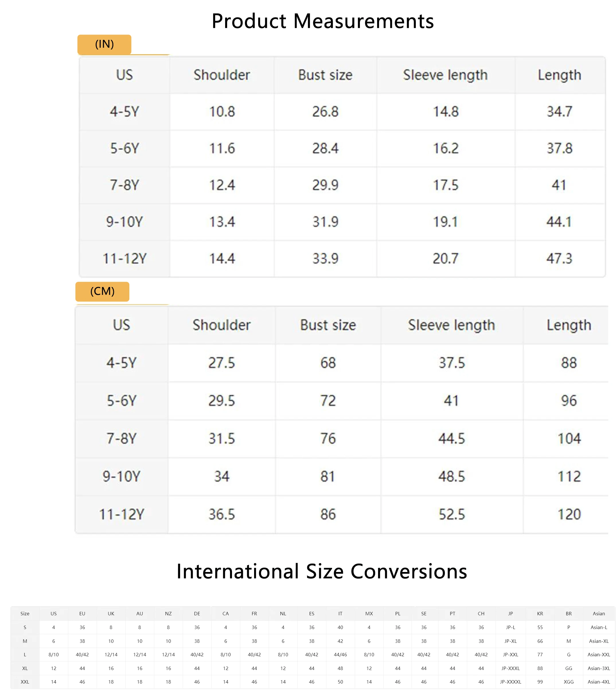Click the 27.5 shoulder value
This screenshot has width=616, height=697.
222,363
